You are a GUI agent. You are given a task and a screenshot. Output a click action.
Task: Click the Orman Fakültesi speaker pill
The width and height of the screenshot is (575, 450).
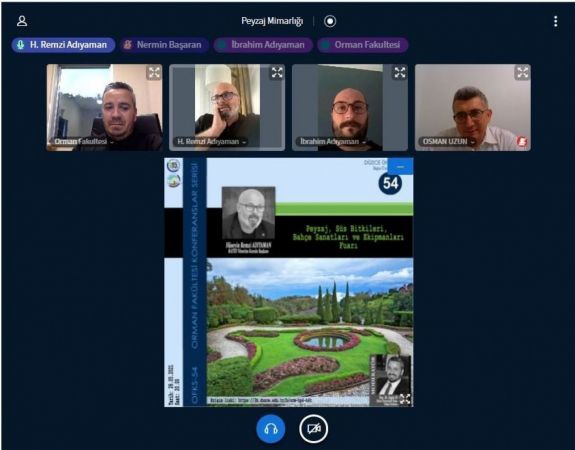pyautogui.click(x=363, y=45)
